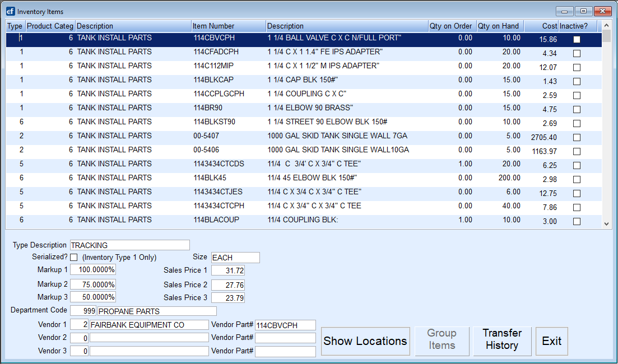Click the Size field showing EACH
The image size is (618, 364).
235,258
